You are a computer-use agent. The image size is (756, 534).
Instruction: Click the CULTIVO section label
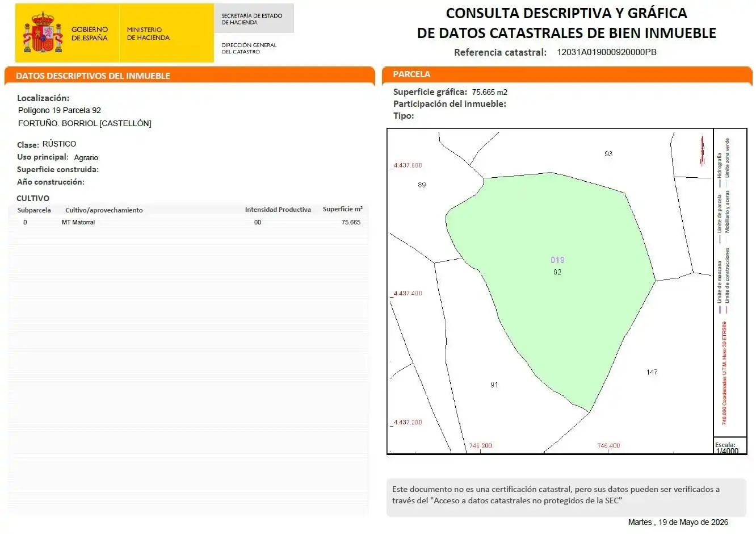tap(33, 198)
